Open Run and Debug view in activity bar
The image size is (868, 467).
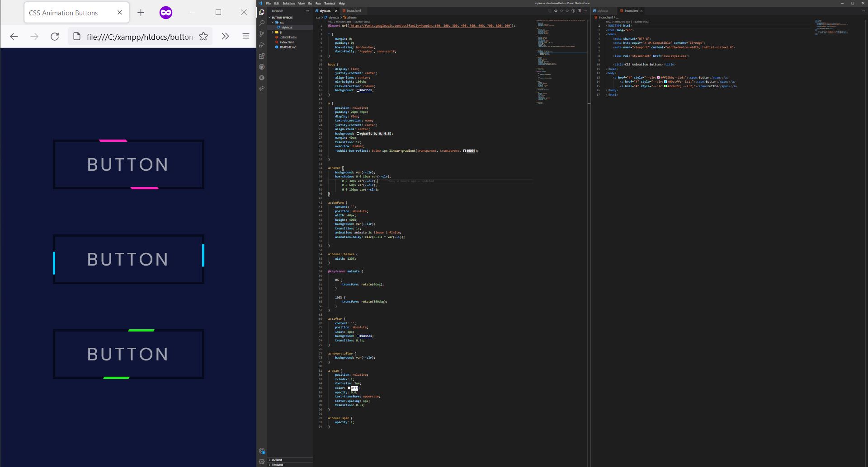pyautogui.click(x=262, y=45)
